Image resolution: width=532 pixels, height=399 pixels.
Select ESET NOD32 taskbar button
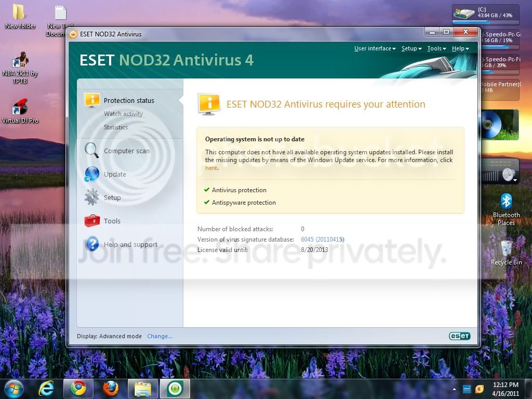[x=175, y=389]
